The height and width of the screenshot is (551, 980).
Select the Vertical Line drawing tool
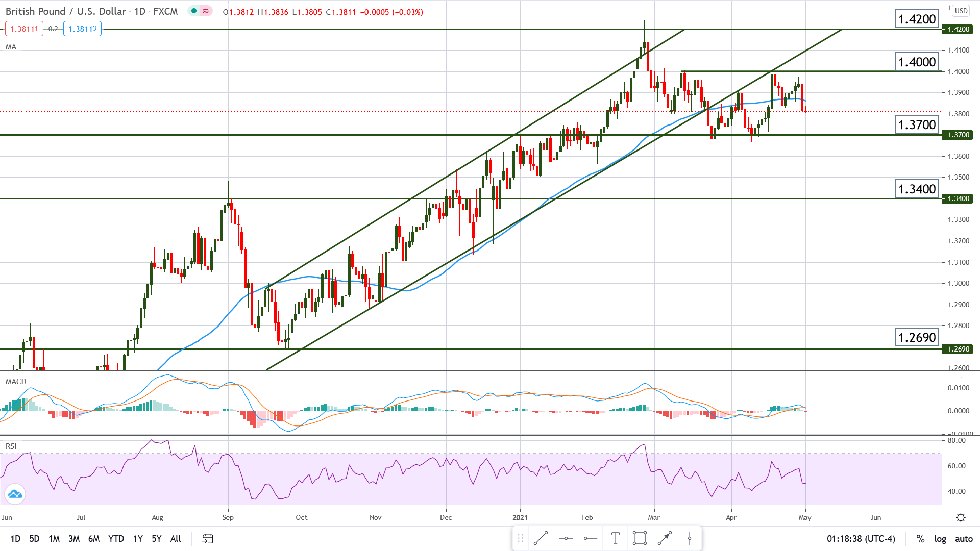[x=690, y=538]
